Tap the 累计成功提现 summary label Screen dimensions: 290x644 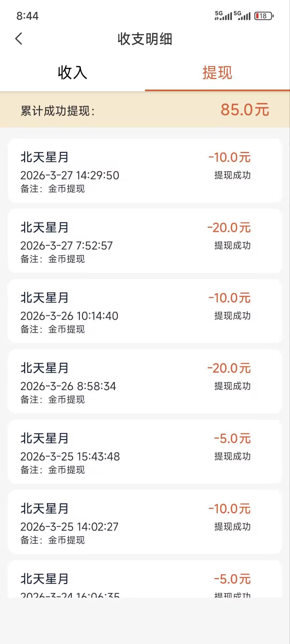tap(58, 111)
